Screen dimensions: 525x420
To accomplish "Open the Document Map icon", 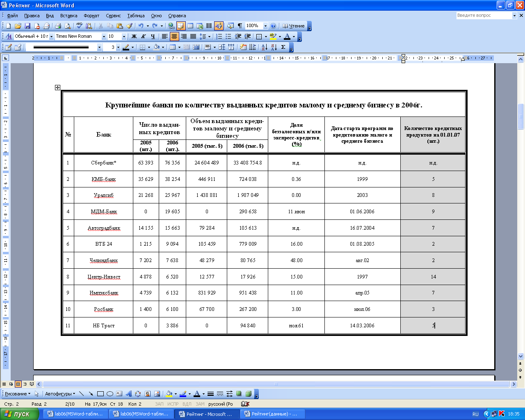I will point(231,26).
